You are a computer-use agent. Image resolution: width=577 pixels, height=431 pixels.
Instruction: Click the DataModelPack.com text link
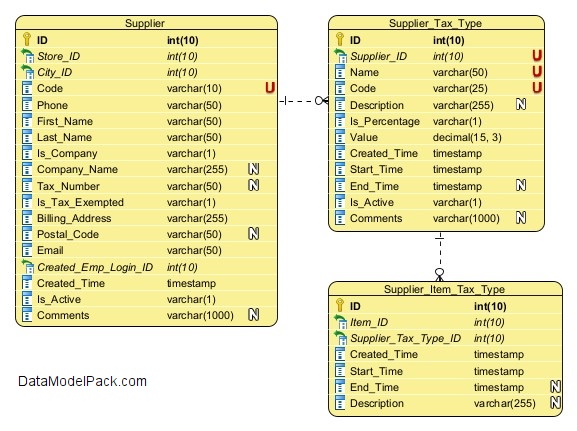pyautogui.click(x=82, y=381)
